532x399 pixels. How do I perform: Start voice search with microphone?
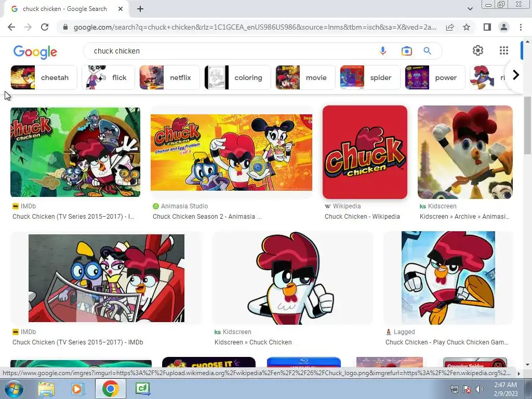[x=383, y=51]
